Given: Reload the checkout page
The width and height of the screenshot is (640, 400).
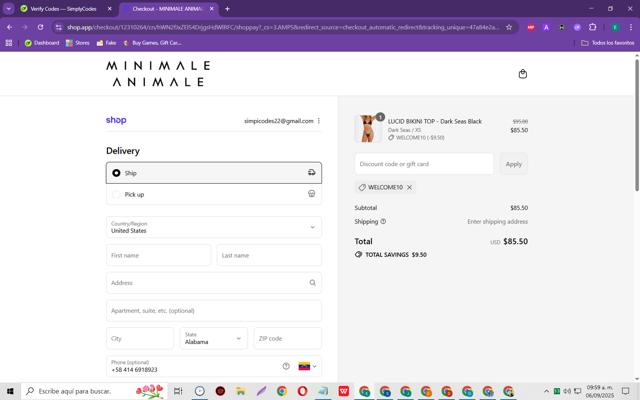Looking at the screenshot, I should click(40, 27).
